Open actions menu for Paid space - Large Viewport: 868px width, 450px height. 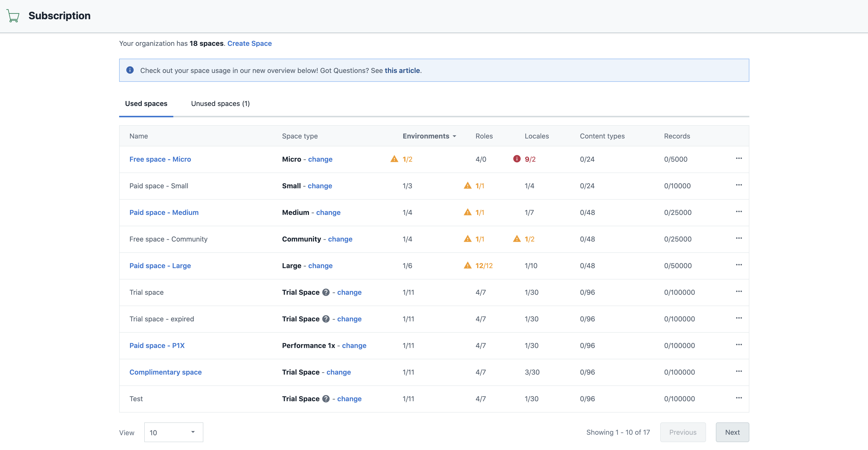[739, 265]
